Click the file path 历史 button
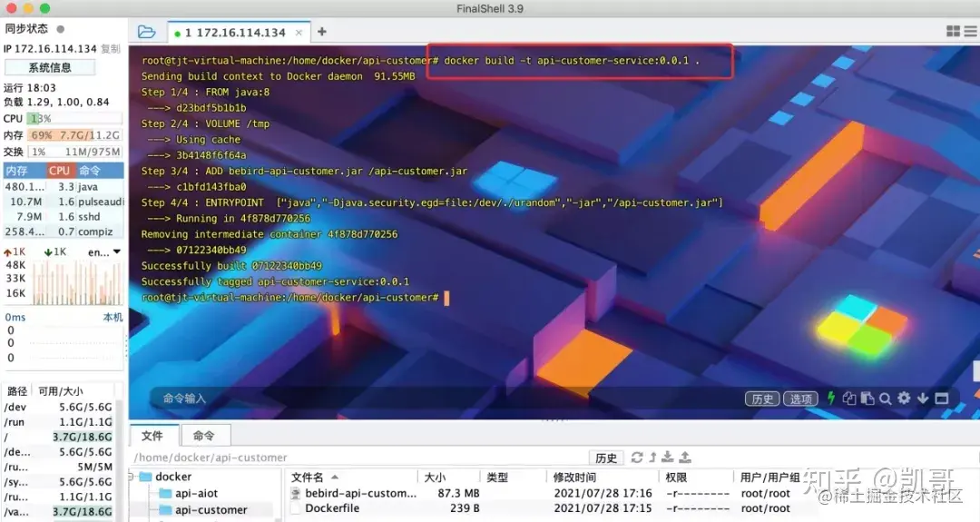This screenshot has width=980, height=522. coord(606,458)
